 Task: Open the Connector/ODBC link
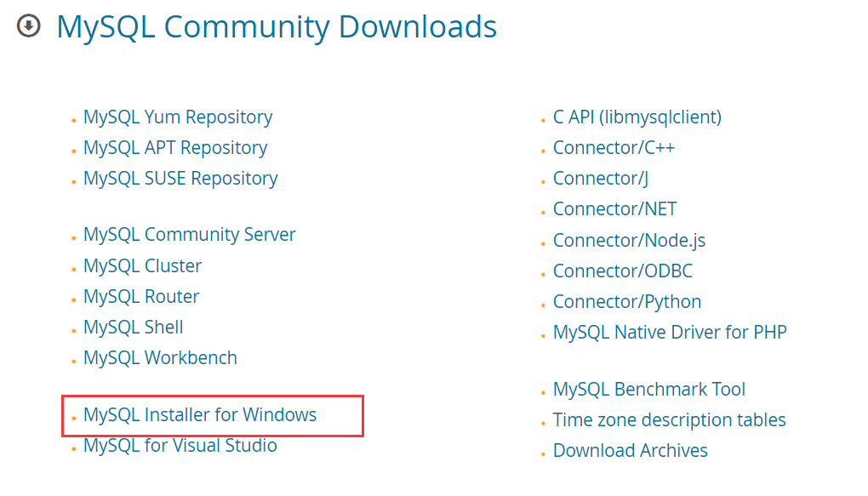623,271
